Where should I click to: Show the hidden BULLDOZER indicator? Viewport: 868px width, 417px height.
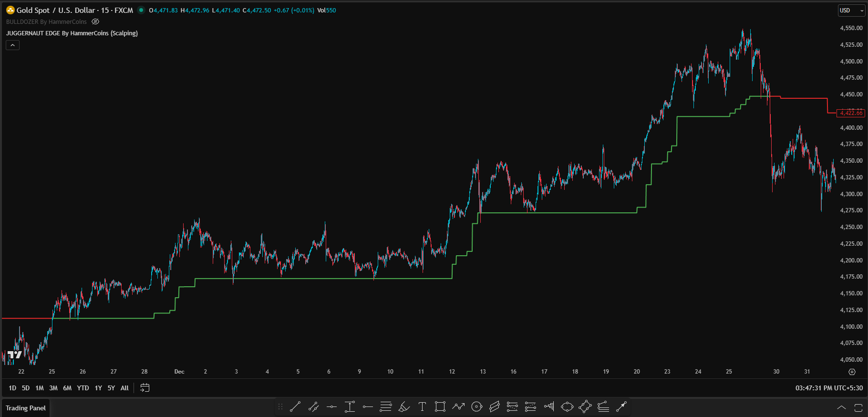[95, 22]
